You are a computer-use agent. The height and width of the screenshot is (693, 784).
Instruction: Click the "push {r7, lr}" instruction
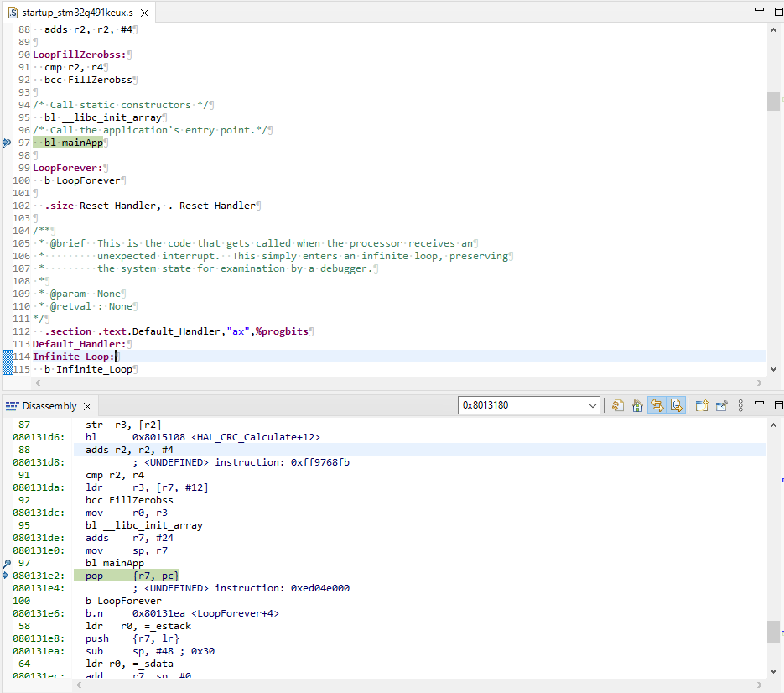(x=132, y=638)
